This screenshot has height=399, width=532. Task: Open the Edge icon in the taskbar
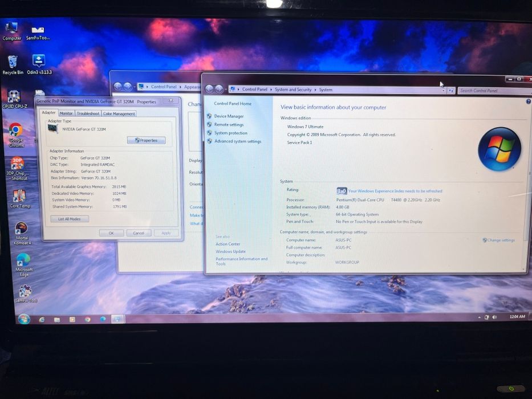[103, 319]
